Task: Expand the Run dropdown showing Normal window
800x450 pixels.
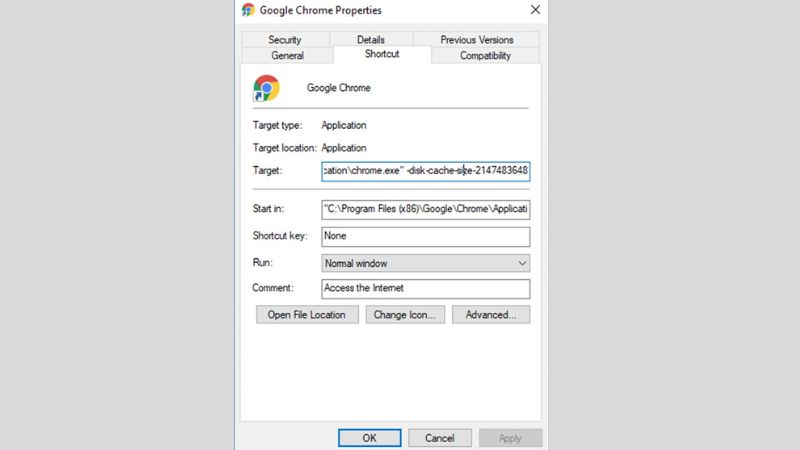Action: pos(426,263)
